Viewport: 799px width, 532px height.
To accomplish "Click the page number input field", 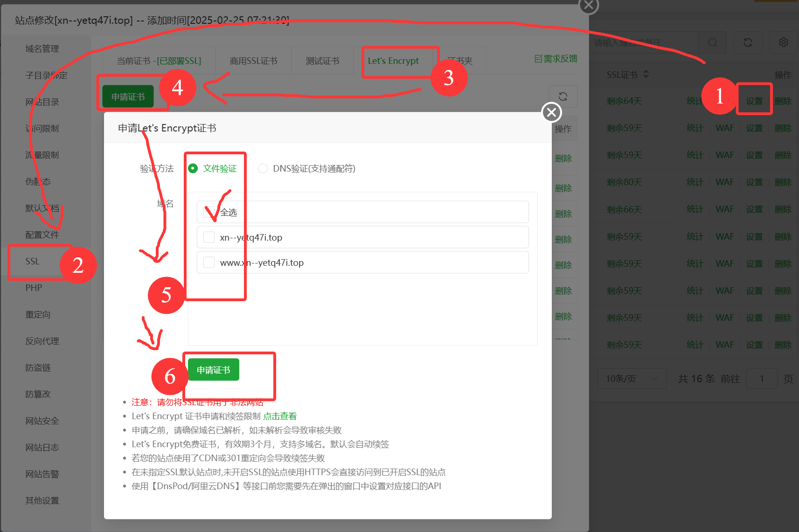I will pyautogui.click(x=762, y=379).
